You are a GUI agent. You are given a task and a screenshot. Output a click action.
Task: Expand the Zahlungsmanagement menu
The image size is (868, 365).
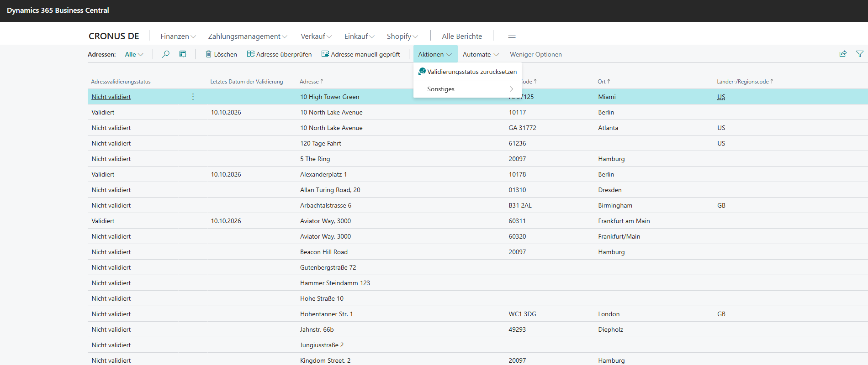pos(248,36)
